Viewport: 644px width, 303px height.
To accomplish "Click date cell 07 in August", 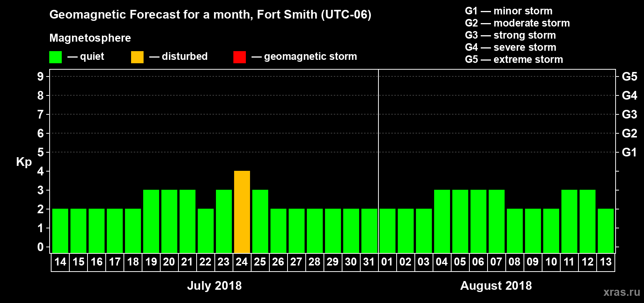I will (497, 262).
